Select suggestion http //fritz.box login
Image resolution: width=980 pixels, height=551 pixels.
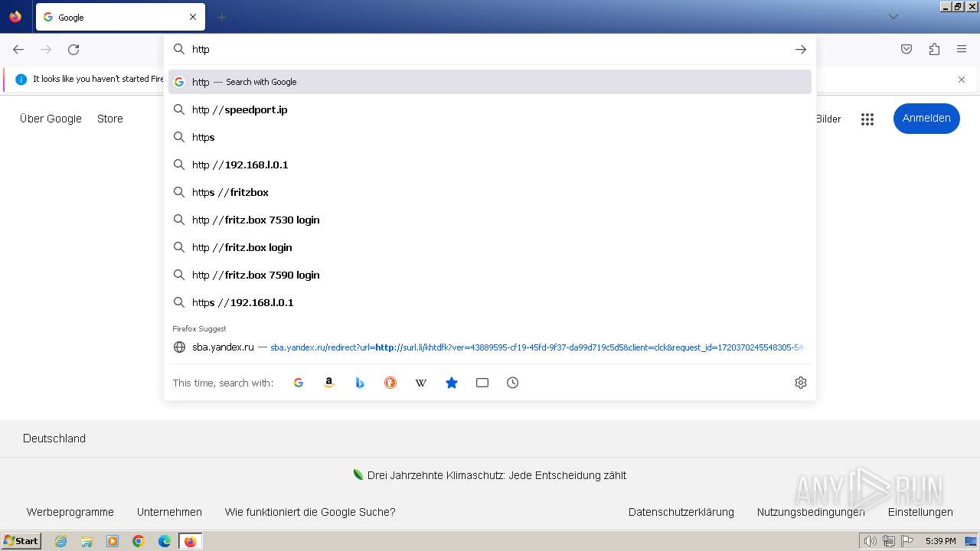pos(490,247)
